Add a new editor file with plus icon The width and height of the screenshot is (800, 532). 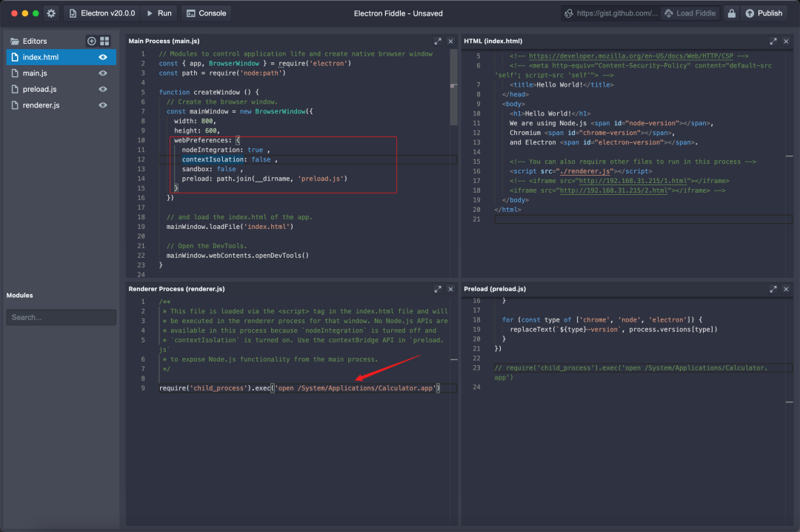91,41
